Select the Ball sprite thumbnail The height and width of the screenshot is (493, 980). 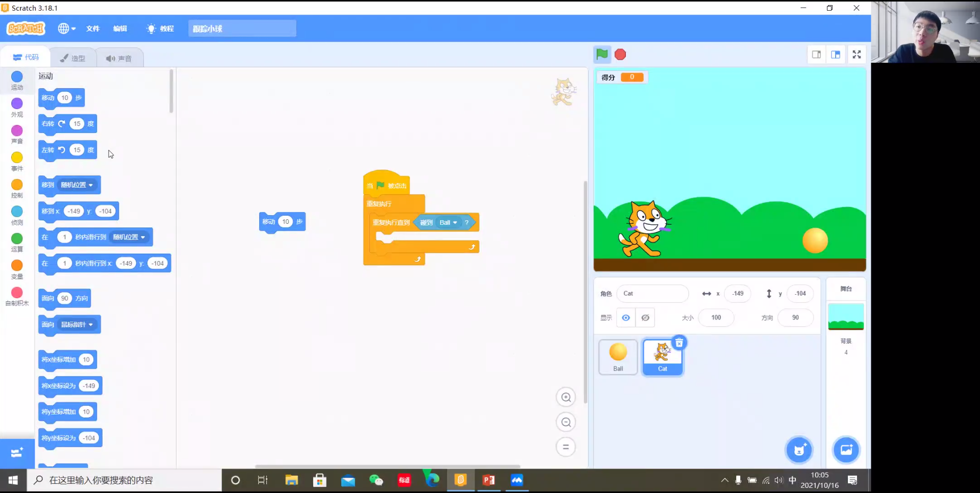pos(618,356)
